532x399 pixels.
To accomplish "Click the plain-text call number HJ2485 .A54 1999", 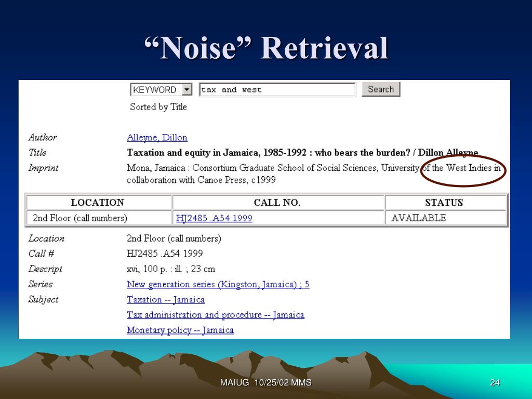I will 165,254.
